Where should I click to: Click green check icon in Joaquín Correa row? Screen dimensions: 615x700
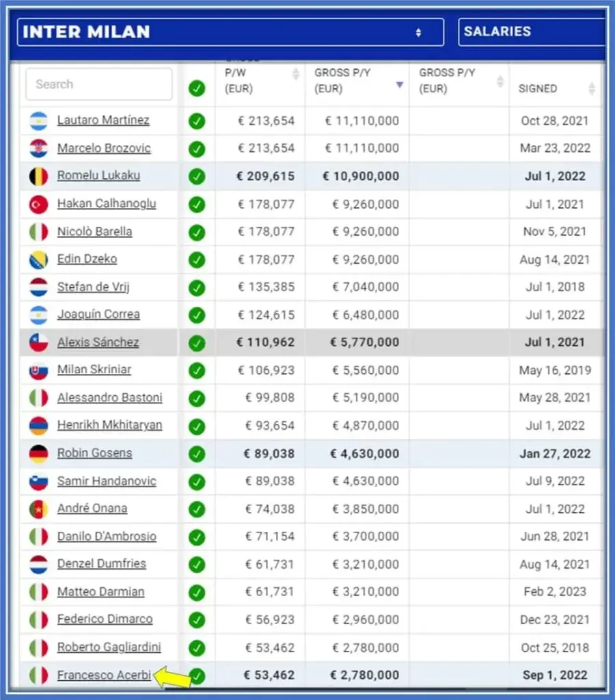tap(197, 315)
